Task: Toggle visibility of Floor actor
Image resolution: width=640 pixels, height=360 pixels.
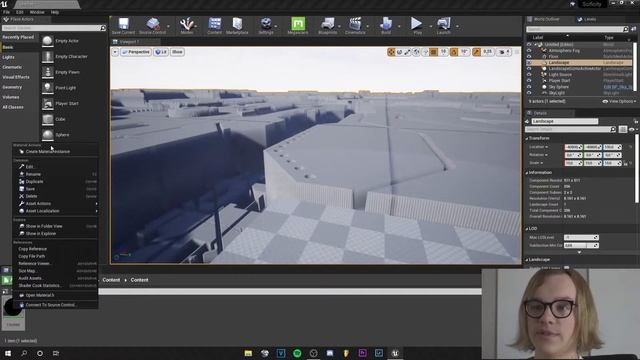Action: click(x=529, y=56)
